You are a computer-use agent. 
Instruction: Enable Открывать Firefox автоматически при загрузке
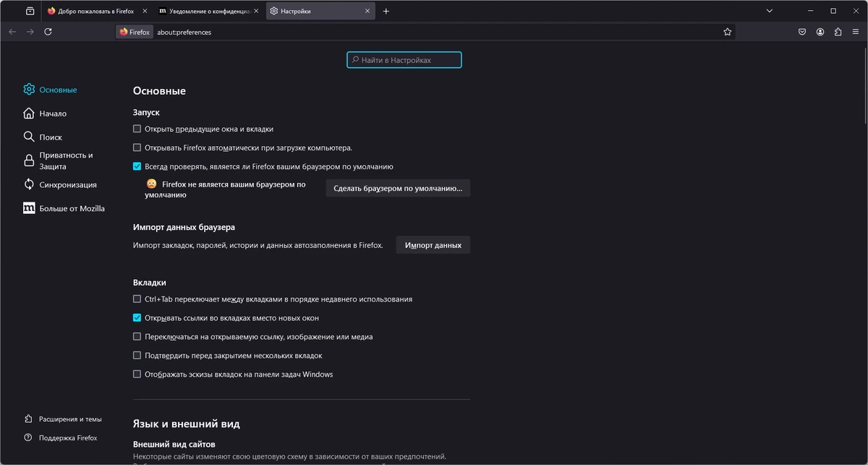tap(137, 148)
